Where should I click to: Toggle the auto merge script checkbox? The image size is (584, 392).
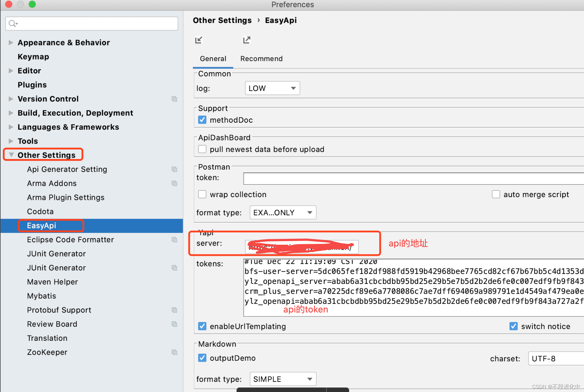(496, 194)
